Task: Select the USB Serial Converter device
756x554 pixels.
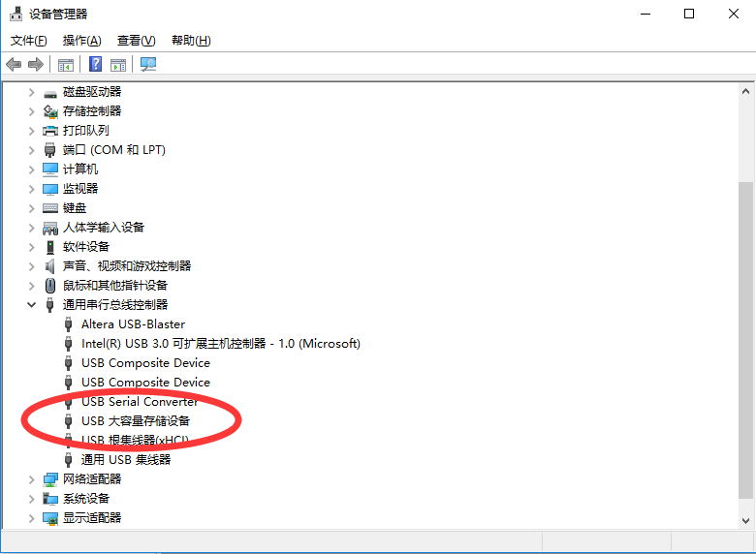Action: pyautogui.click(x=140, y=402)
